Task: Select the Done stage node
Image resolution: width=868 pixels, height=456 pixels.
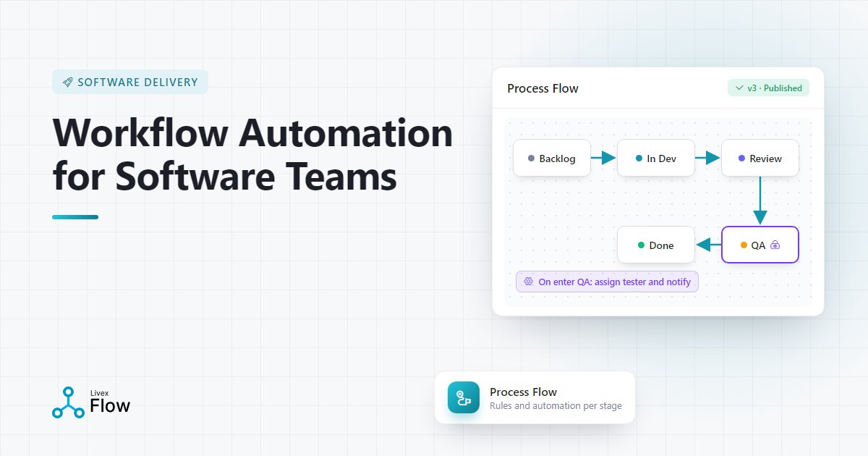Action: click(x=656, y=245)
